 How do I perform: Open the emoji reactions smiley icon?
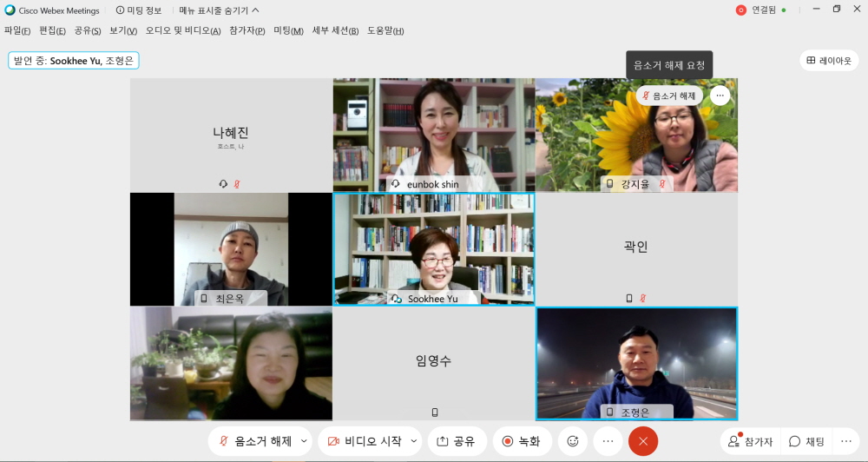pos(573,441)
